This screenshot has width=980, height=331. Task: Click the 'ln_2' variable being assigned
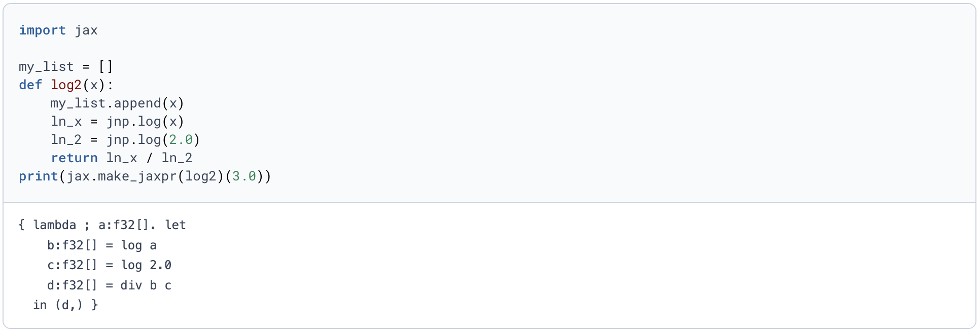[66, 140]
